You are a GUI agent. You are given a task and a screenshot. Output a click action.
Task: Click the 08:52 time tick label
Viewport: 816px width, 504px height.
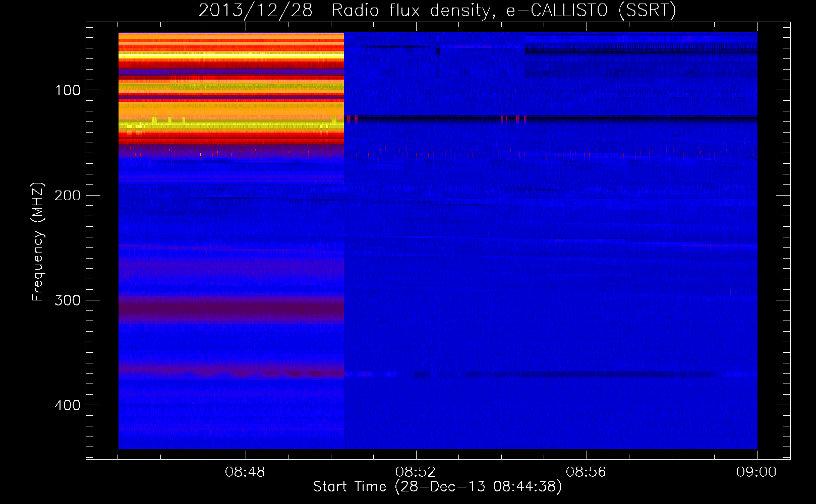tap(416, 472)
